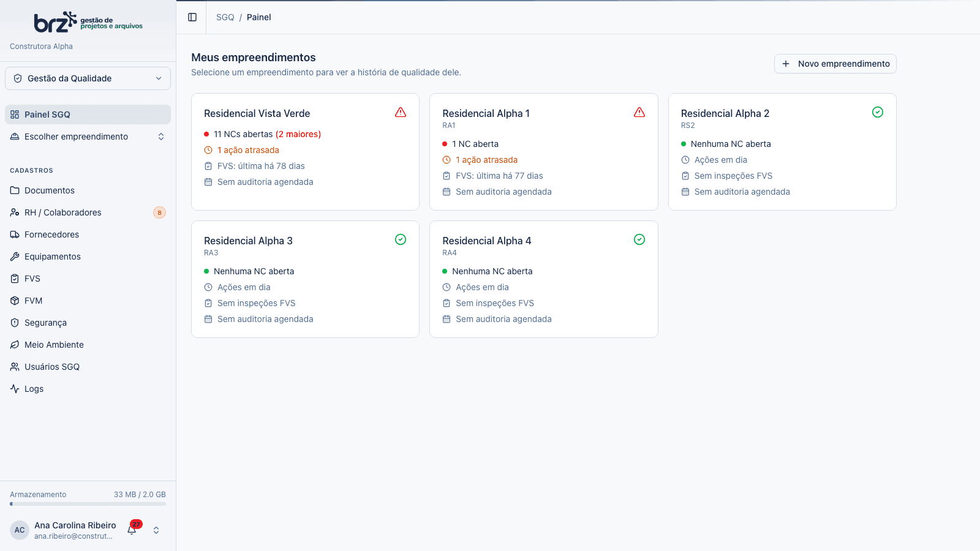The width and height of the screenshot is (980, 551).
Task: Click 'Ana Carolina Ribeiro' user name
Action: point(75,525)
